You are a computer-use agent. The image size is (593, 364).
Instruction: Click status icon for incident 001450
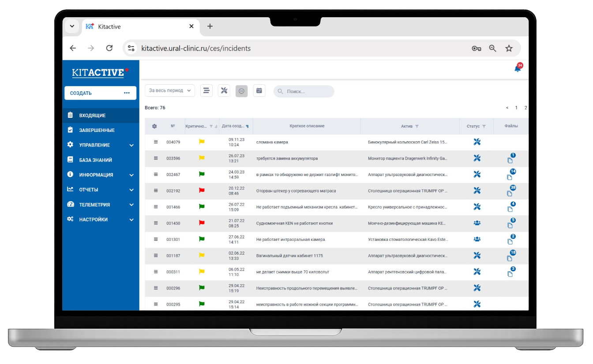coord(477,223)
